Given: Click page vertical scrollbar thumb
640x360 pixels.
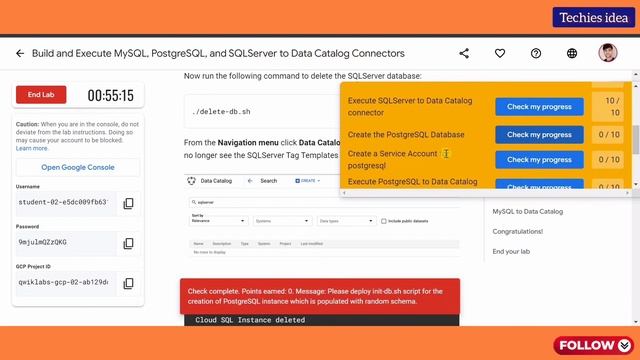Looking at the screenshot, I should (x=636, y=140).
